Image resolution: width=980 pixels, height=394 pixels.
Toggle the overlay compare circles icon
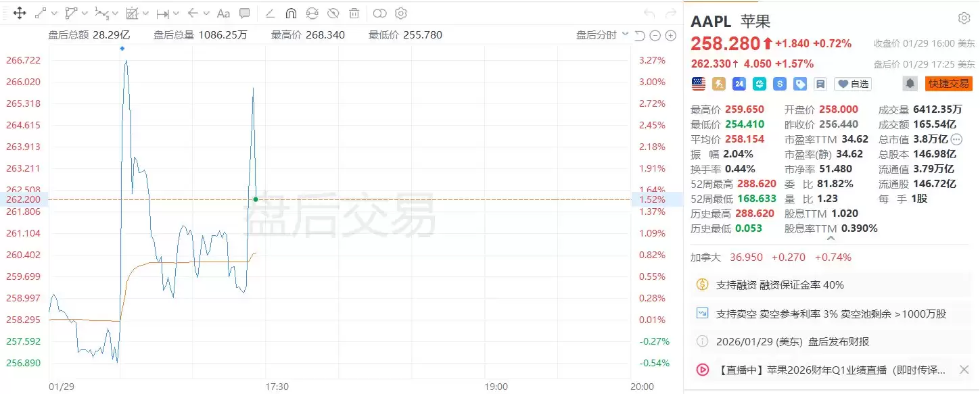pyautogui.click(x=380, y=13)
